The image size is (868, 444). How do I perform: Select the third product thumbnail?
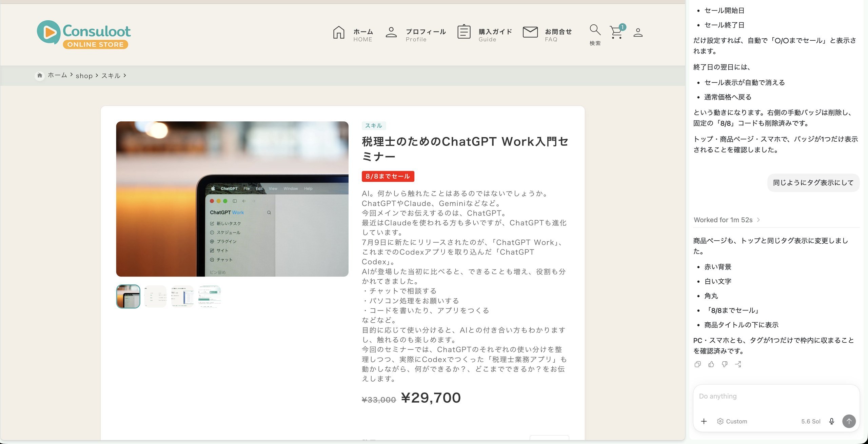(x=182, y=297)
